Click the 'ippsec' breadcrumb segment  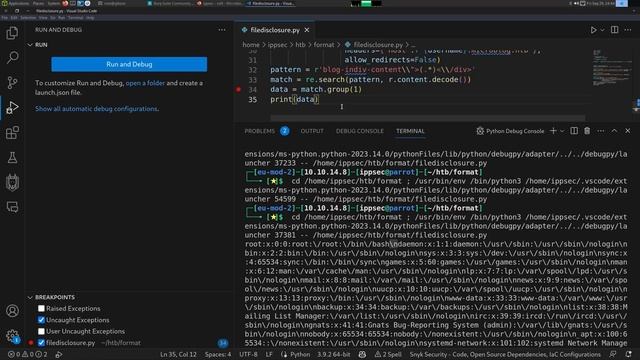click(x=277, y=45)
